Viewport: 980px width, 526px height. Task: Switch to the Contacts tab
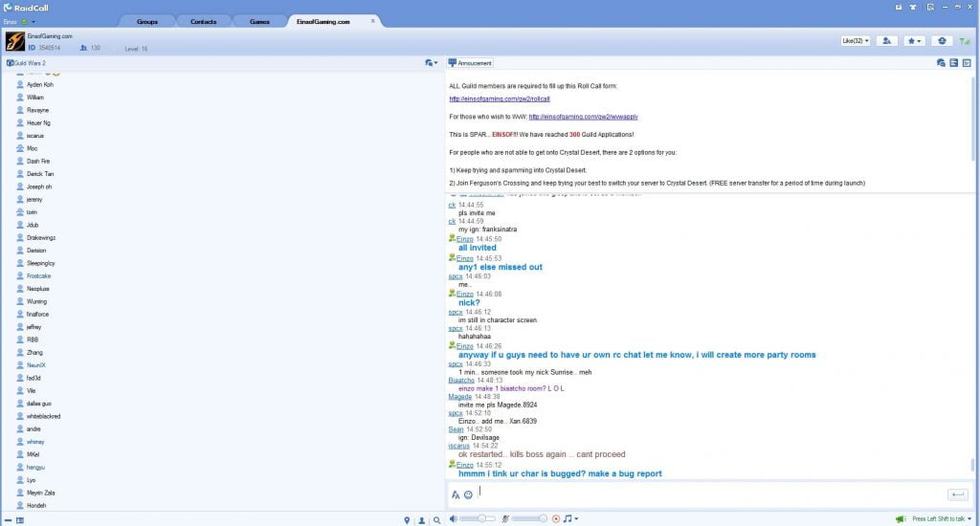(203, 22)
